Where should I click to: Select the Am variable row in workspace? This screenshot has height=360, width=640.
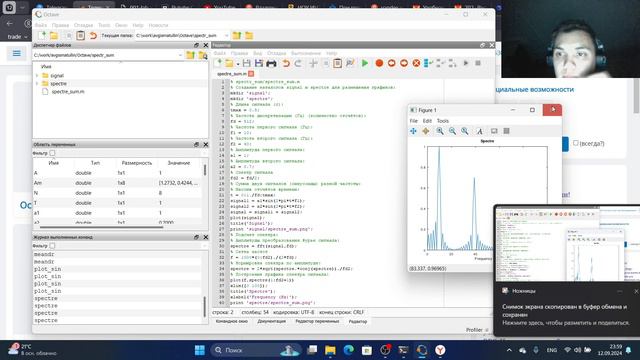click(117, 183)
